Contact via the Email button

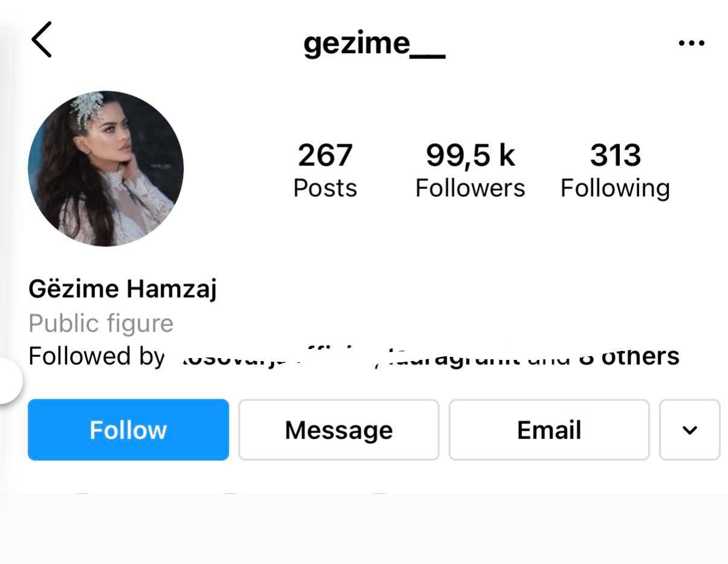click(x=549, y=429)
